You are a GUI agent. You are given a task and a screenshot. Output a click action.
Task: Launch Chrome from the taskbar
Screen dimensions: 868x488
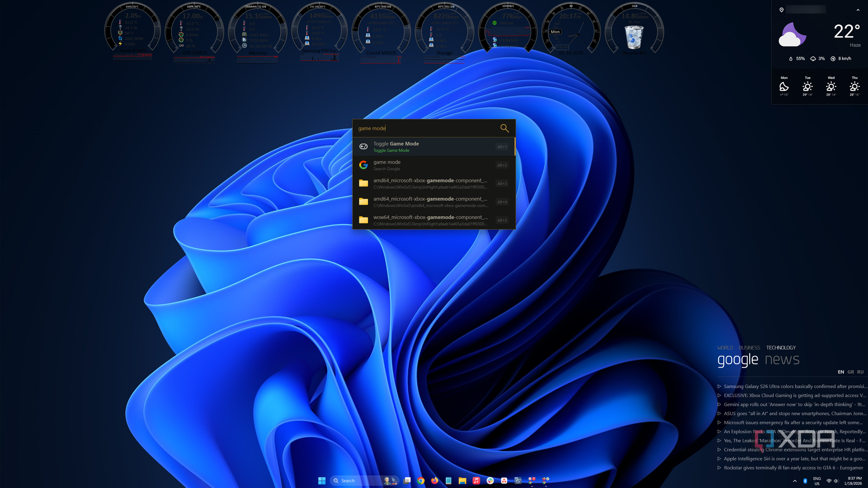[x=421, y=481]
